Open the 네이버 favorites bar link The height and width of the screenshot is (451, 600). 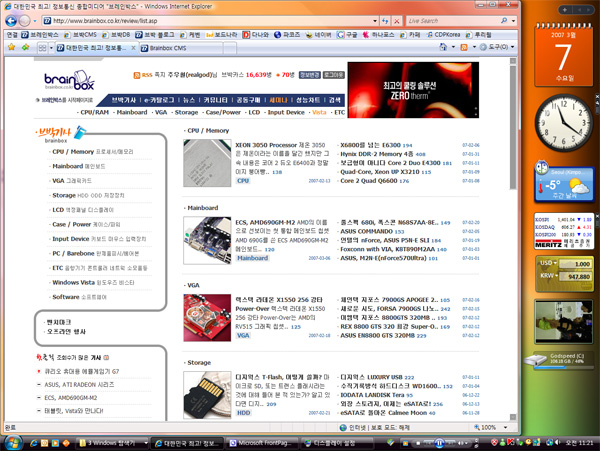(318, 35)
